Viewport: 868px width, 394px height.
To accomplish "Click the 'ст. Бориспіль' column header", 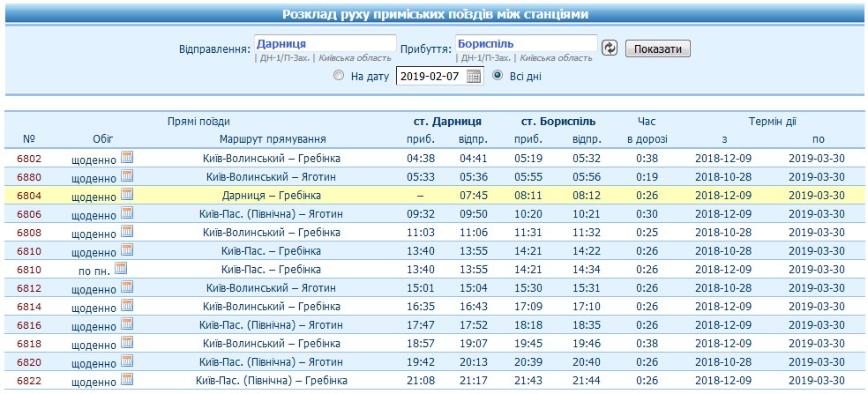I will 558,122.
